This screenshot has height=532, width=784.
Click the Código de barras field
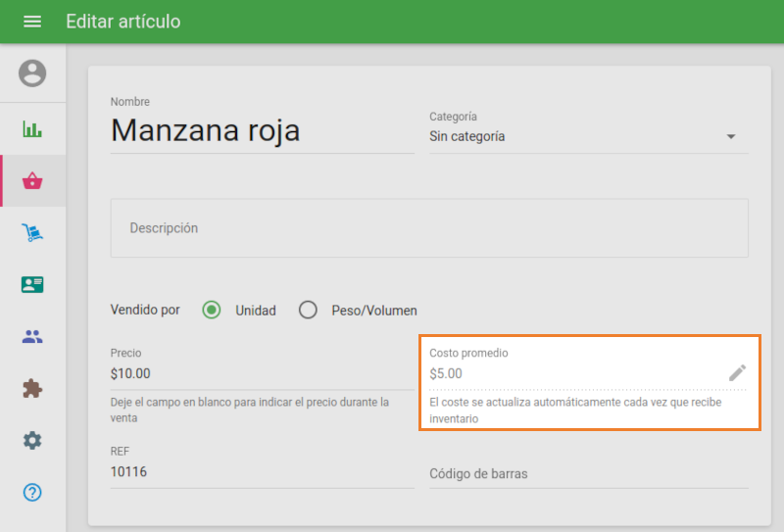coord(588,473)
